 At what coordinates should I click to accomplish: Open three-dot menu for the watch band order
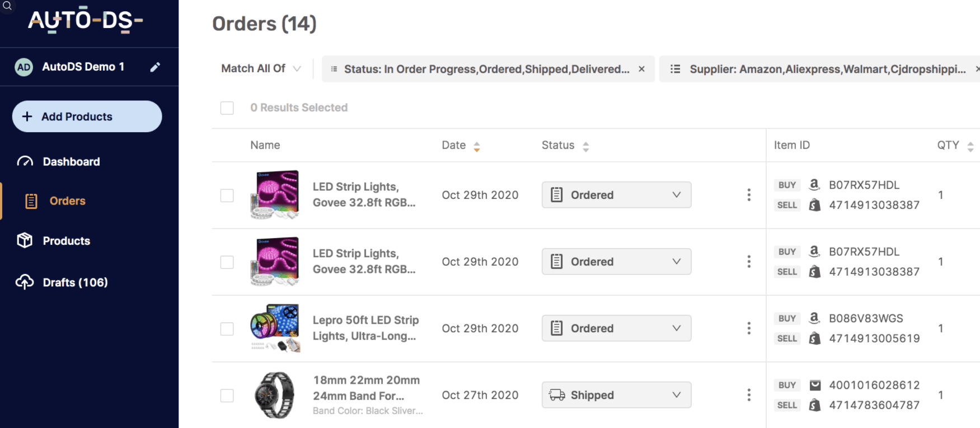[x=749, y=395]
